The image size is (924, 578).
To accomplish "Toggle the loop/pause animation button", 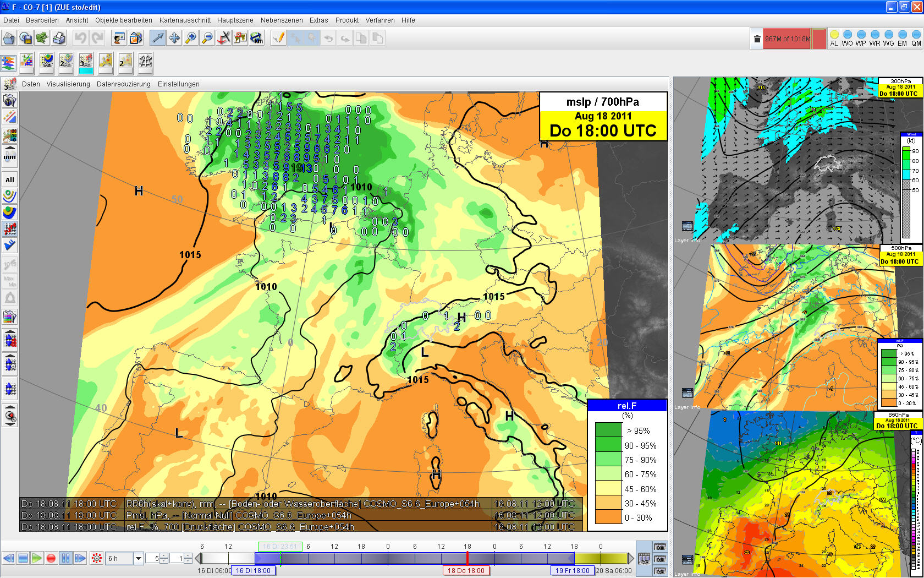I will click(x=65, y=558).
